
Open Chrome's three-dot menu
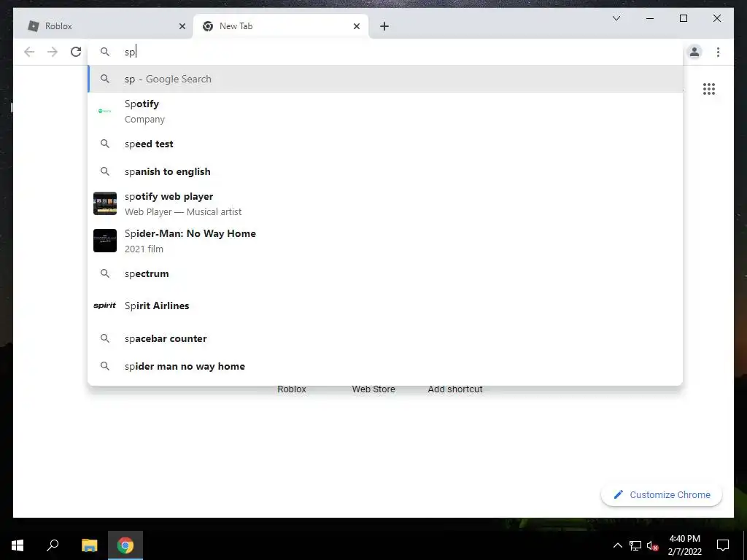[718, 52]
